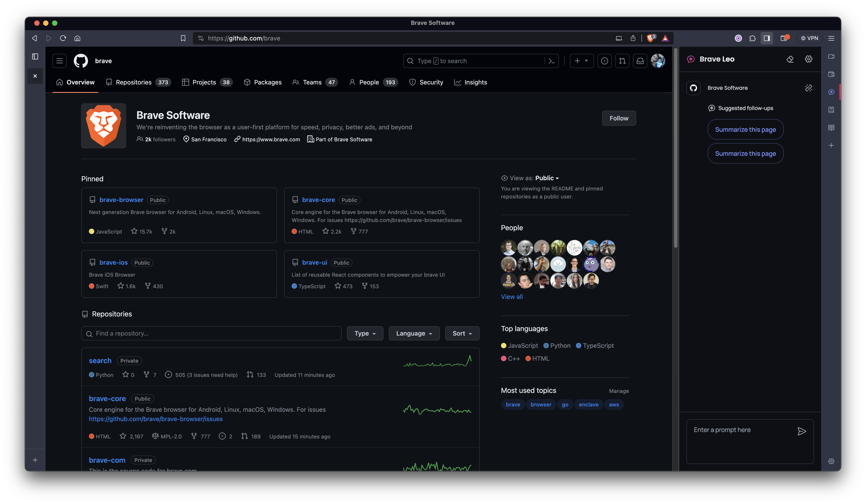Open Brave Leo settings gear

808,59
